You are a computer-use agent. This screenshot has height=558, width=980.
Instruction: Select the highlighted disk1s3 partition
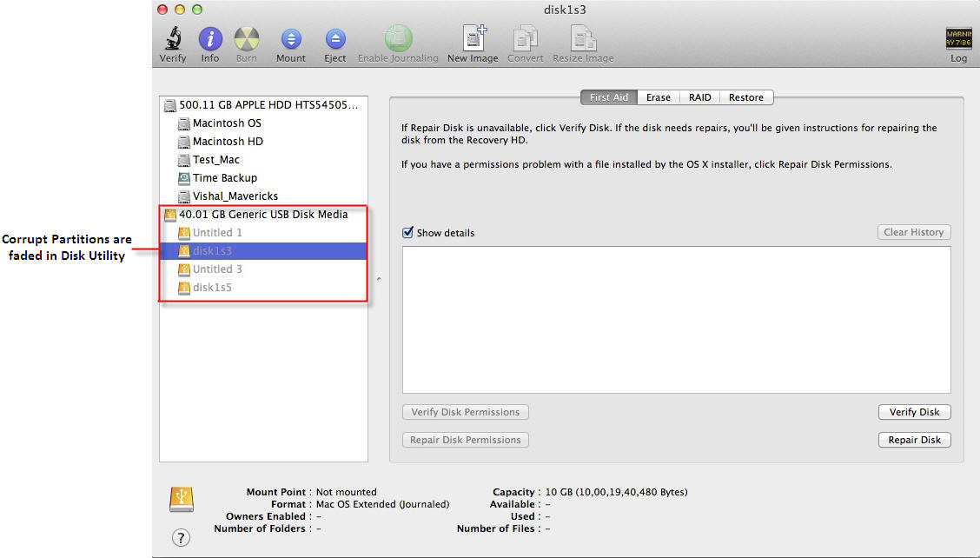263,251
